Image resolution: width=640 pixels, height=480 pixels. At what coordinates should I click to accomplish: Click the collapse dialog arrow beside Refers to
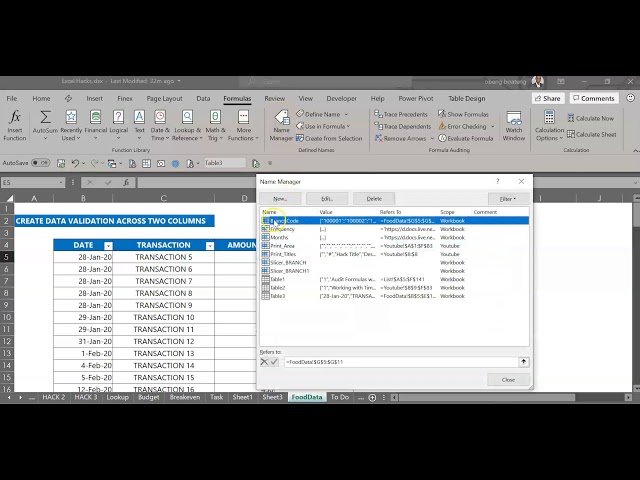coord(524,362)
